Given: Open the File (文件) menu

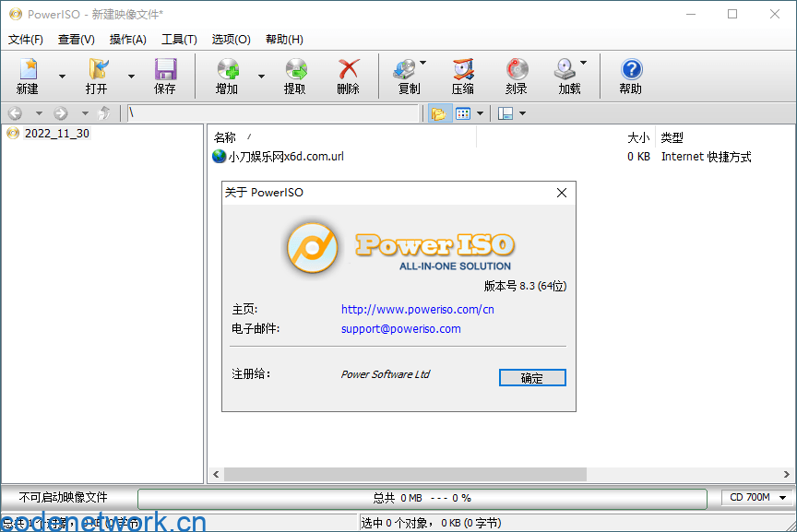Looking at the screenshot, I should click(x=26, y=40).
